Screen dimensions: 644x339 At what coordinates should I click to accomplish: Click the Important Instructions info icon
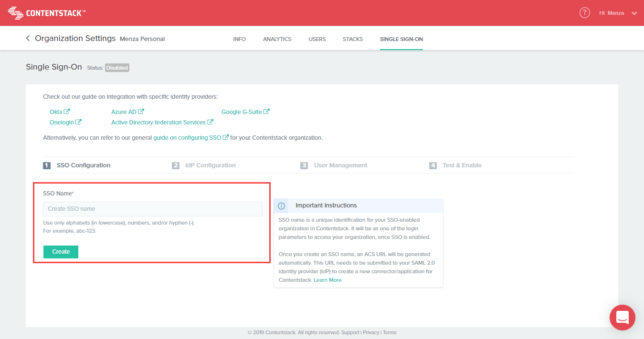click(x=282, y=205)
